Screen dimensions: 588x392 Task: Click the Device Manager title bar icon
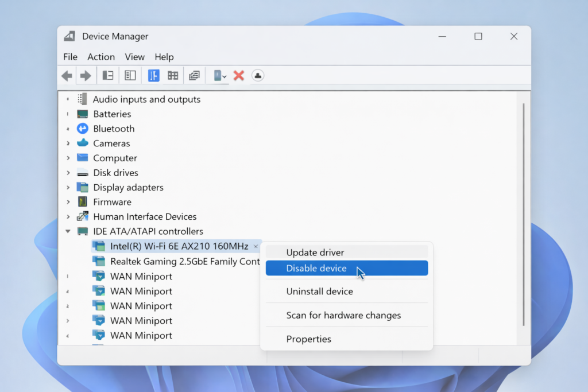(x=69, y=36)
